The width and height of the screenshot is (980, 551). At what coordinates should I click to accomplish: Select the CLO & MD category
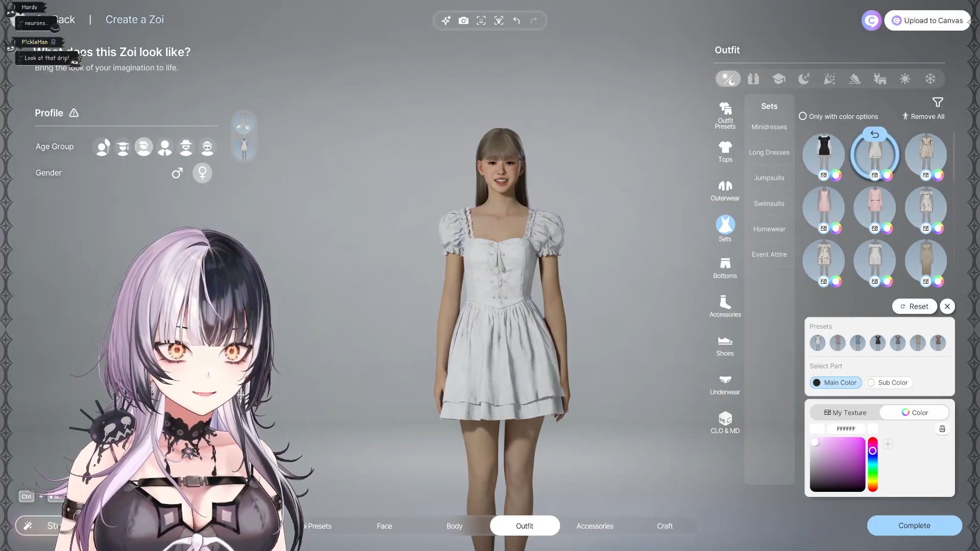(x=725, y=423)
